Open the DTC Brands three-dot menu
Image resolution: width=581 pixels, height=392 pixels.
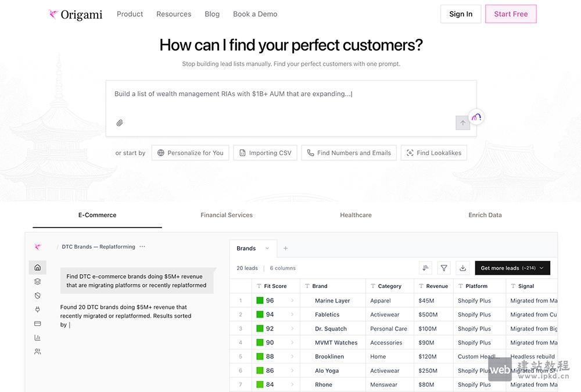coord(142,247)
